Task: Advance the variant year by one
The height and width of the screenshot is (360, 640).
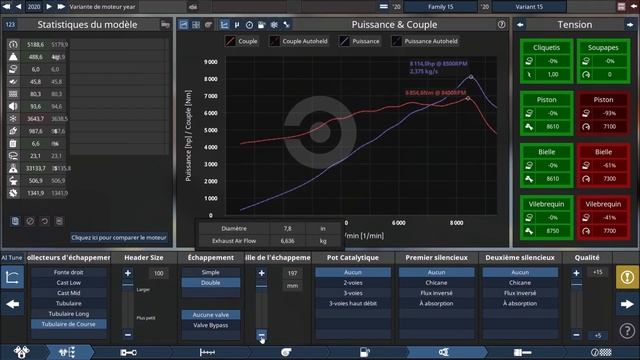Action: click(49, 7)
